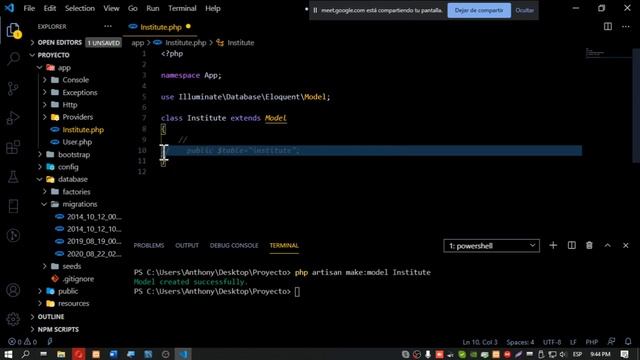Click Explorer more actions ellipsis
Viewport: 640px width, 360px height.
(x=108, y=27)
